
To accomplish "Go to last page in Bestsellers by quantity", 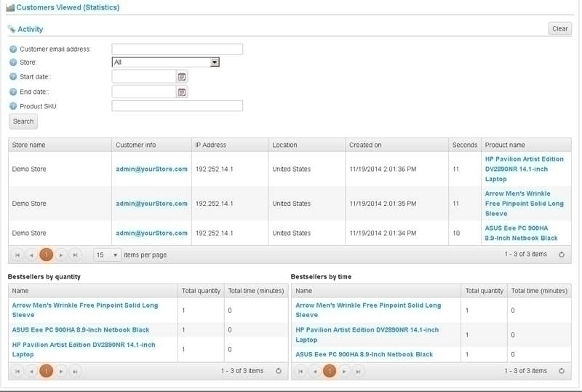I will [75, 371].
